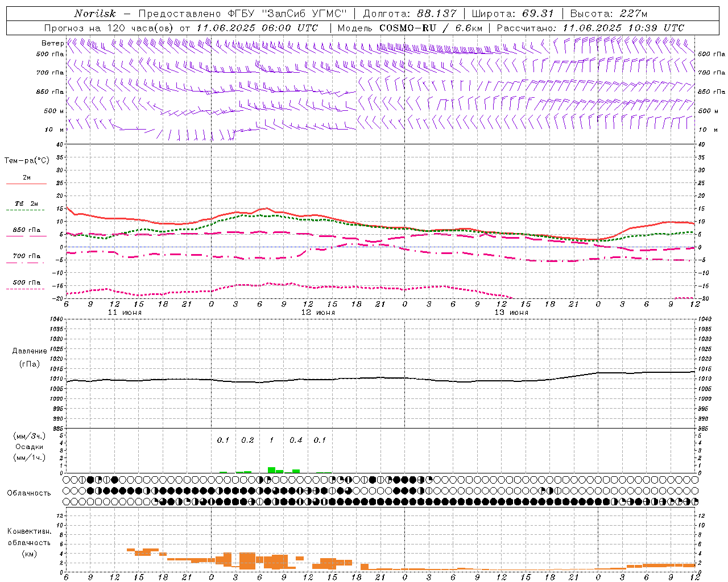728x582 pixels.
Task: Click the 'Рассчитано: 11.06.2025 10:39 UTC' timestamp
Action: click(590, 28)
